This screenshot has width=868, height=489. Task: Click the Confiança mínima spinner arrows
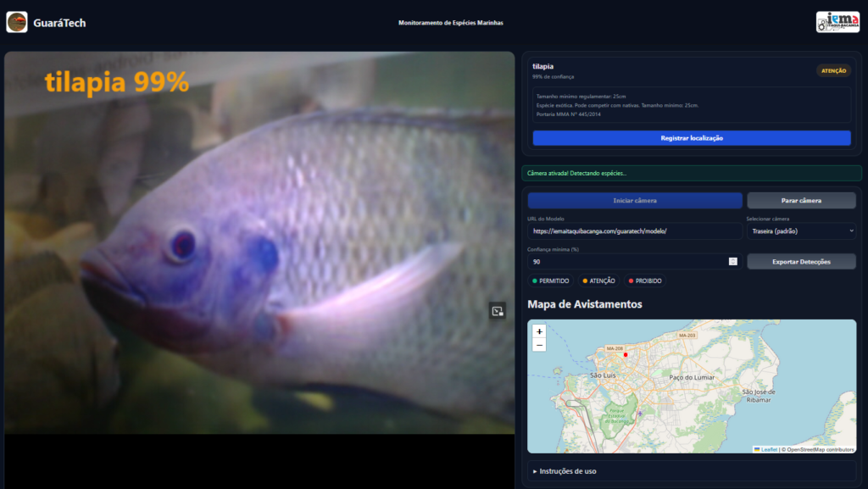coord(732,261)
